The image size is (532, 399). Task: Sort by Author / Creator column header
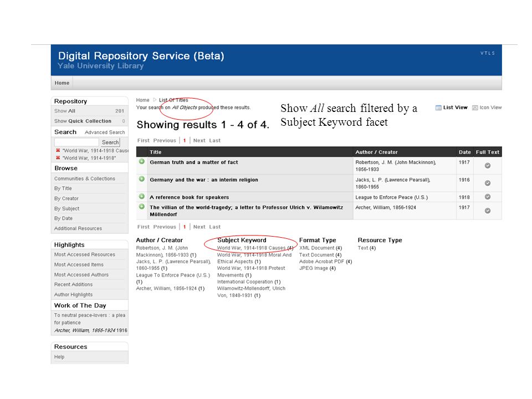coord(376,152)
